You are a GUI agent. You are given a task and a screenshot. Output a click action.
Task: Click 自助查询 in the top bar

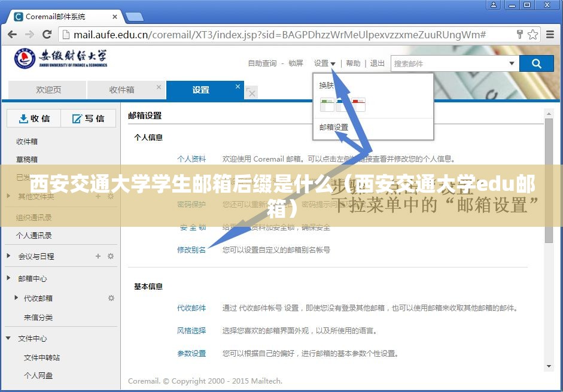(x=262, y=63)
